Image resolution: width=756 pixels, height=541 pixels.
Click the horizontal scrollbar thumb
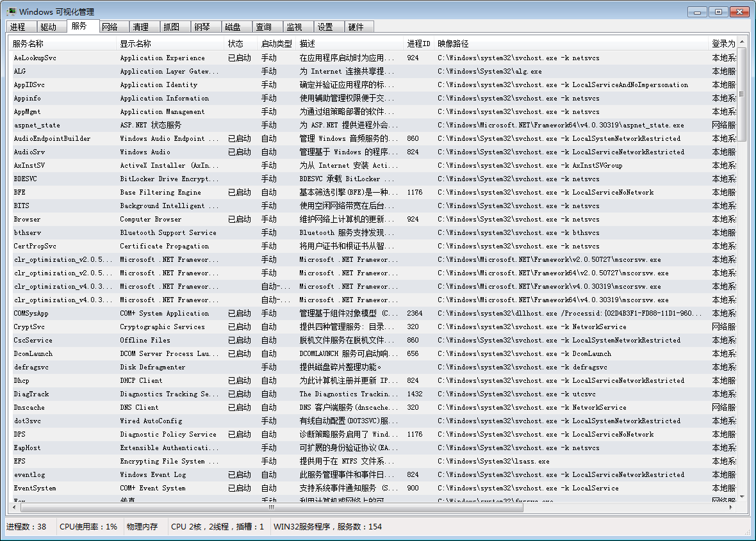tap(271, 506)
